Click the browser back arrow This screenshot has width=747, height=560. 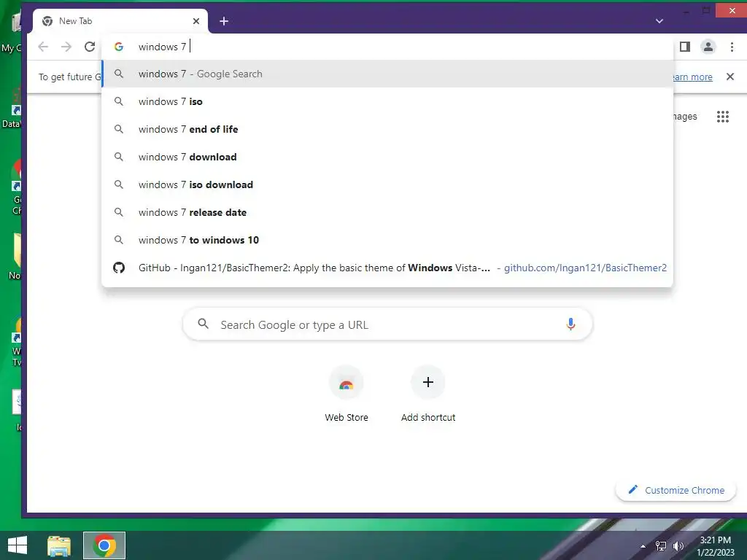tap(43, 47)
